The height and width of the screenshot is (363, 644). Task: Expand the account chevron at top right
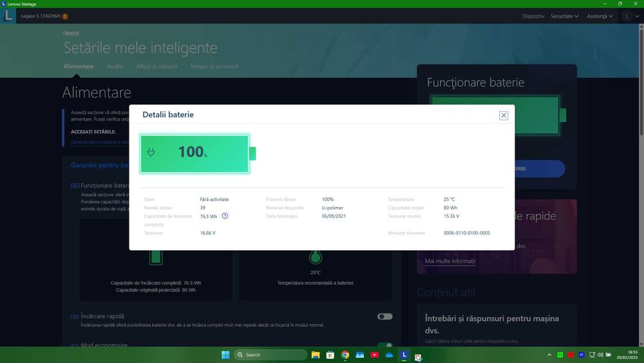(x=637, y=17)
